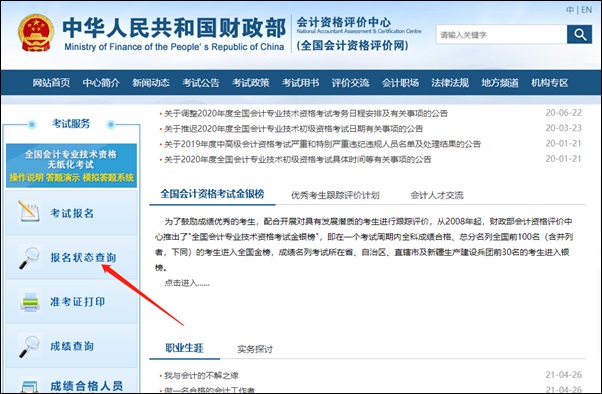Open article 我与会计的不解之缘
Screen dimensions: 602x394
click(202, 376)
